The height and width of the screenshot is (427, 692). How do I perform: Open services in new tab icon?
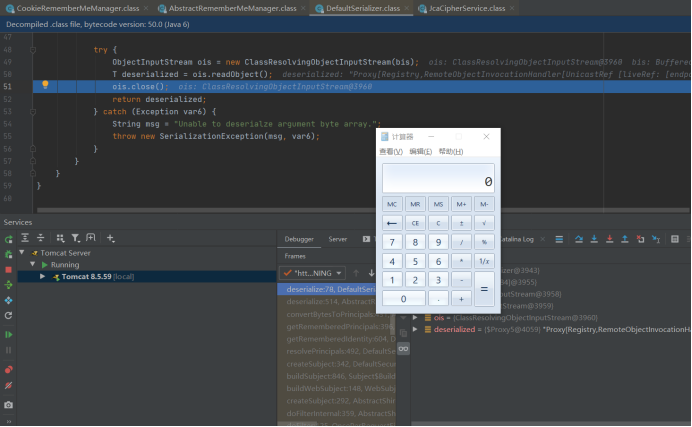point(90,238)
